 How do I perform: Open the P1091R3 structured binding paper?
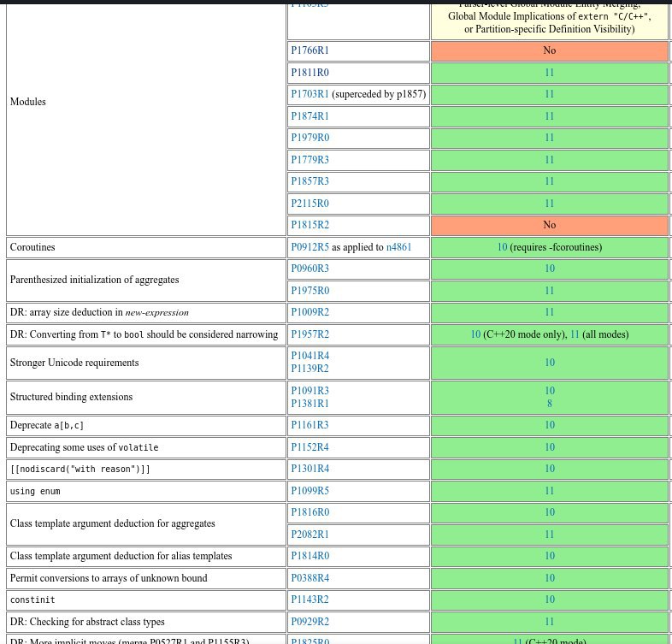(x=309, y=391)
